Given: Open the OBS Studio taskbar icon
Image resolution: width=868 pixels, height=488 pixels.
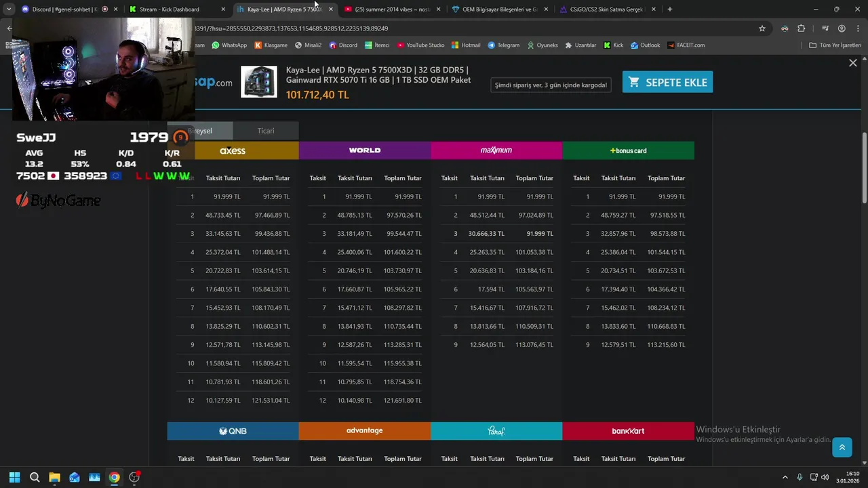Looking at the screenshot, I should click(x=134, y=477).
